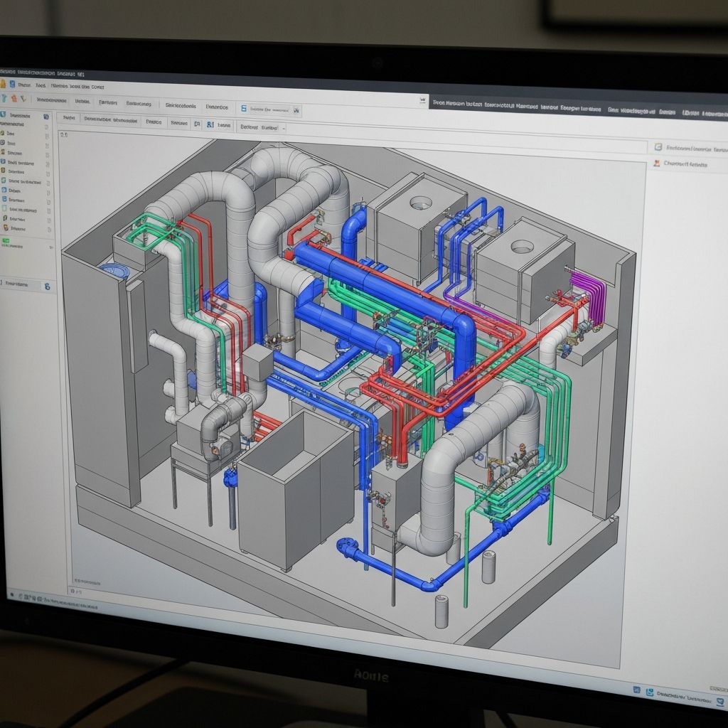Screen dimensions: 728x728
Task: Toggle the checkbox on last left panel row
Action: pos(48,228)
